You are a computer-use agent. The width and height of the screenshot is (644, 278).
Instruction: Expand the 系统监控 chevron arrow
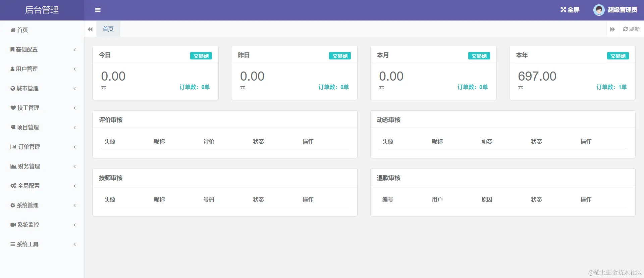click(75, 225)
